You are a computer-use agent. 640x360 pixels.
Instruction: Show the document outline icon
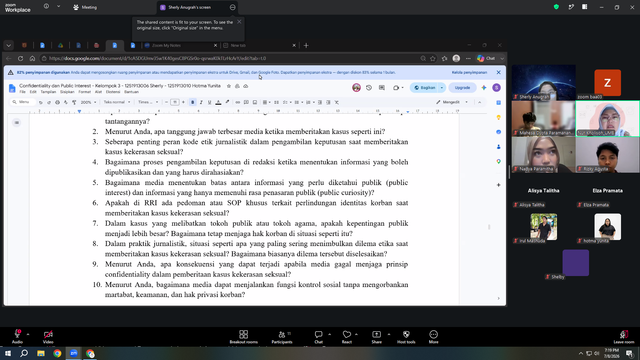[x=17, y=122]
